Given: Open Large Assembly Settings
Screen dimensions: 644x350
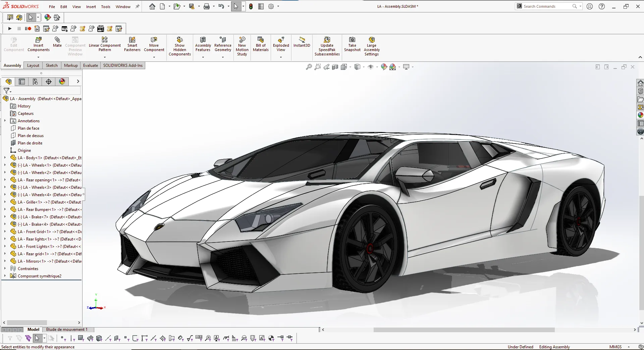Looking at the screenshot, I should click(372, 46).
